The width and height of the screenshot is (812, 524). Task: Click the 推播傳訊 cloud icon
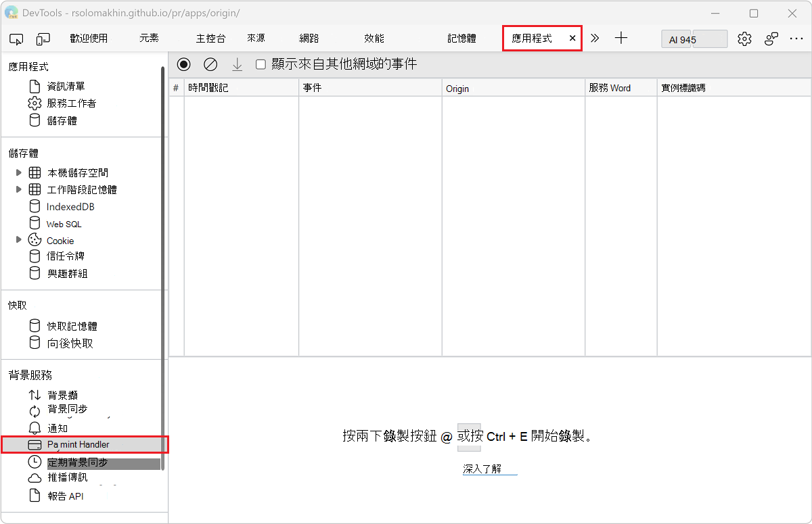35,478
